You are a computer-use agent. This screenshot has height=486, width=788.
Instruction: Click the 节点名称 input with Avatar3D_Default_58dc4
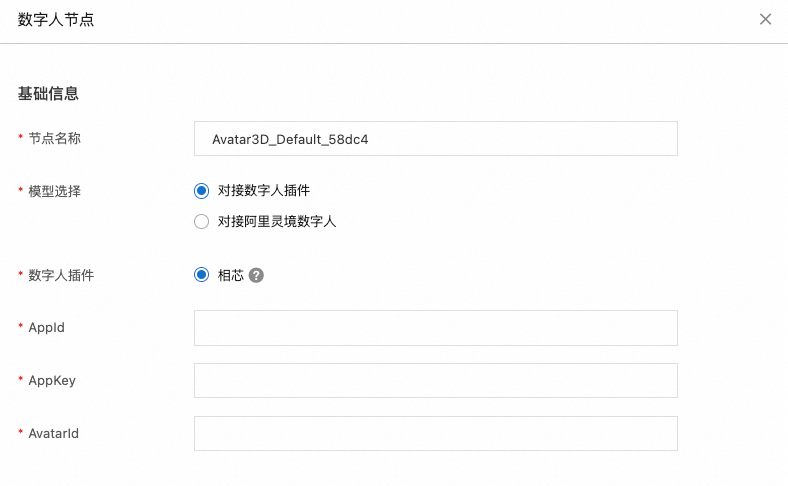(x=436, y=139)
